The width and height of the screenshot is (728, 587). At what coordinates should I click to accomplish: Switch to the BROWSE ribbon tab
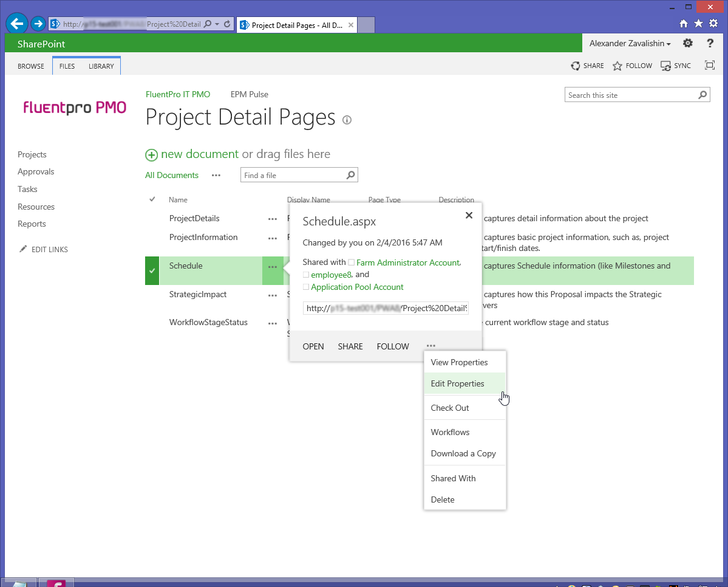30,66
